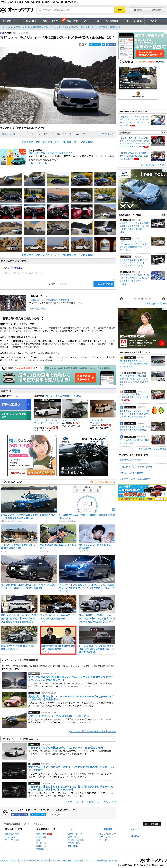Screen dimensions: 167x868
Task: Open the 中古車検索 menu item
Action: click(31, 21)
